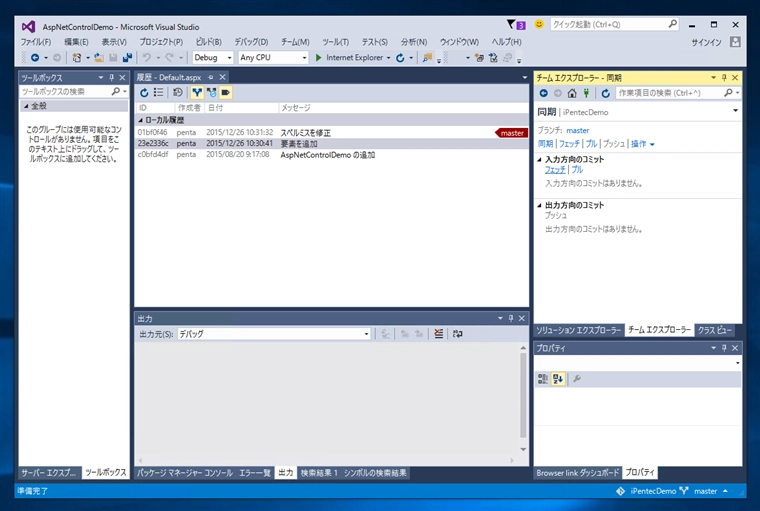
Task: Refresh the history view
Action: 144,92
